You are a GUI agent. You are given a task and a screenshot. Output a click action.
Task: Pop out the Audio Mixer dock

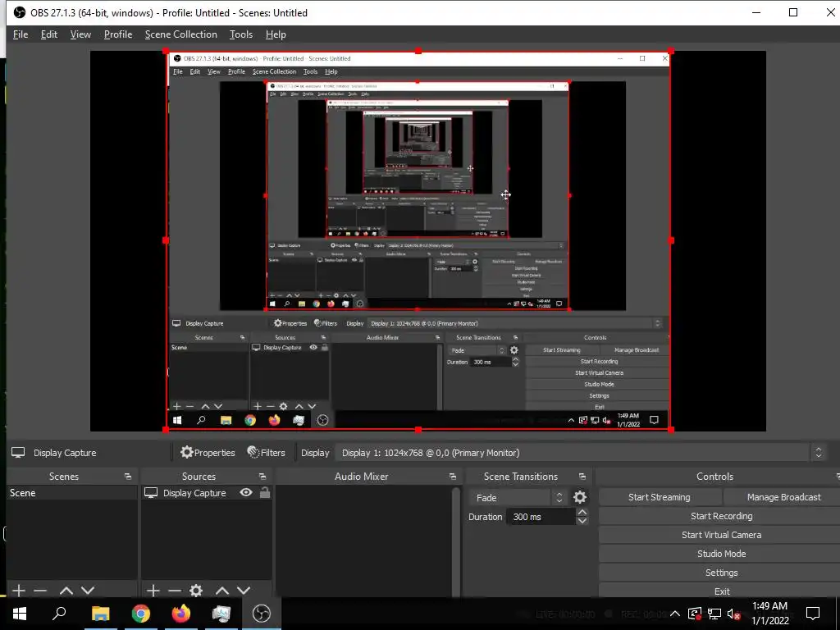453,477
